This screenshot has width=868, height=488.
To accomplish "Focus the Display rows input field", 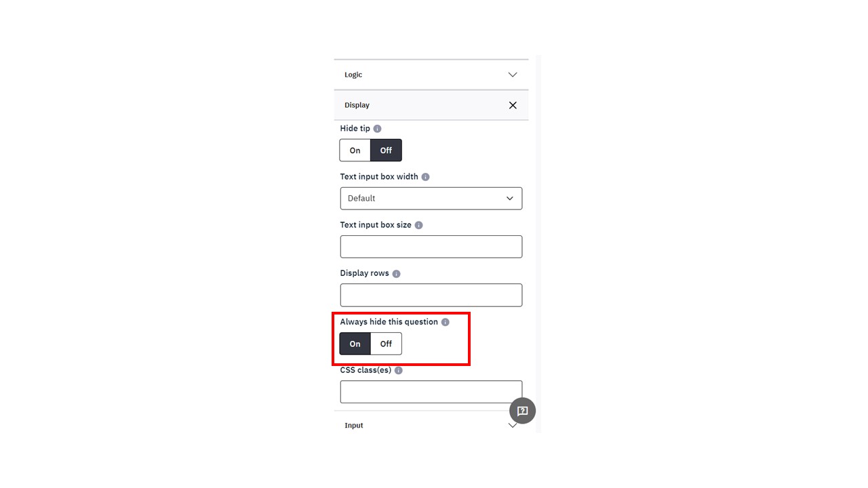I will [431, 295].
